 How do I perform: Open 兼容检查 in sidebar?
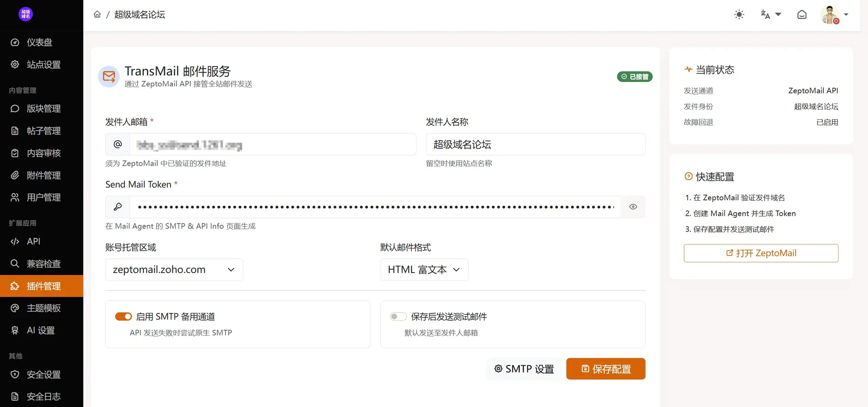pyautogui.click(x=42, y=264)
